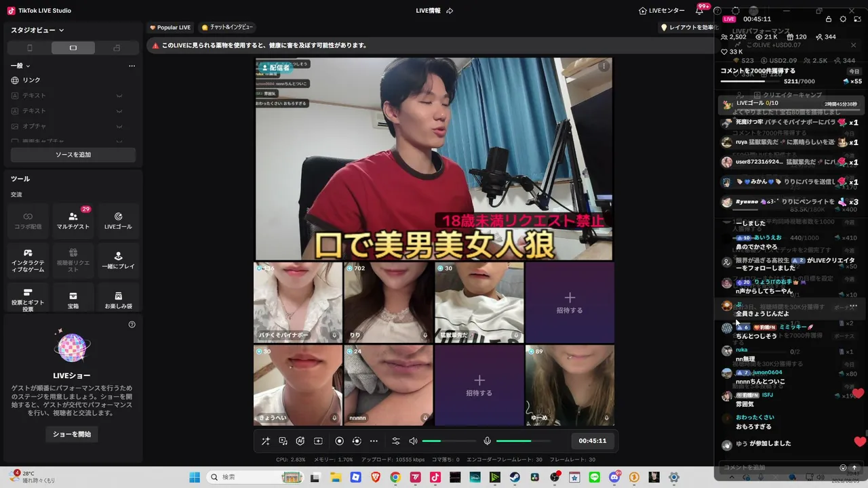Click the ソースを追加 button

pos(73,155)
